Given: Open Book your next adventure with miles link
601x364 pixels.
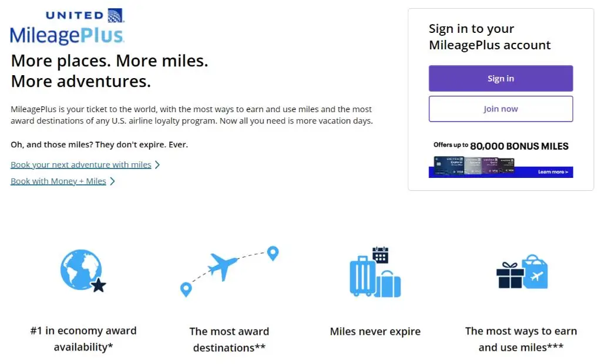Looking at the screenshot, I should point(80,165).
